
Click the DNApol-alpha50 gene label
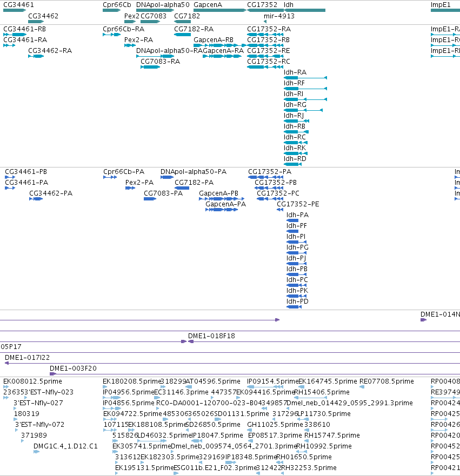coord(163,5)
